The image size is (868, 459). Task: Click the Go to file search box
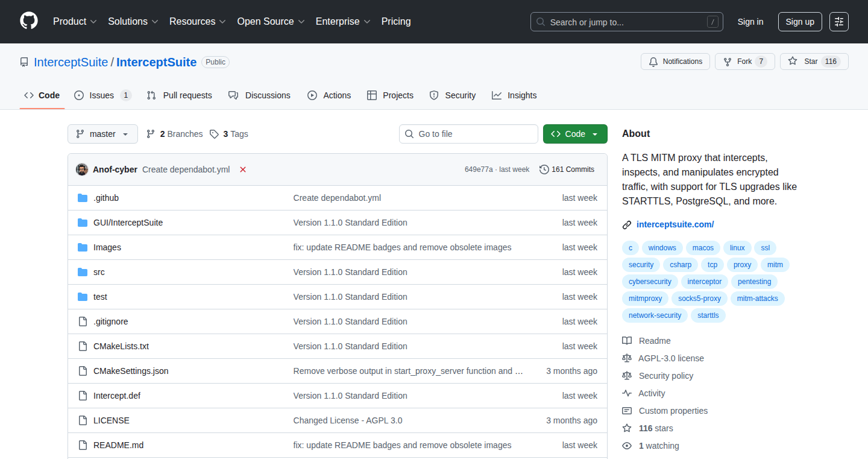[x=468, y=134]
